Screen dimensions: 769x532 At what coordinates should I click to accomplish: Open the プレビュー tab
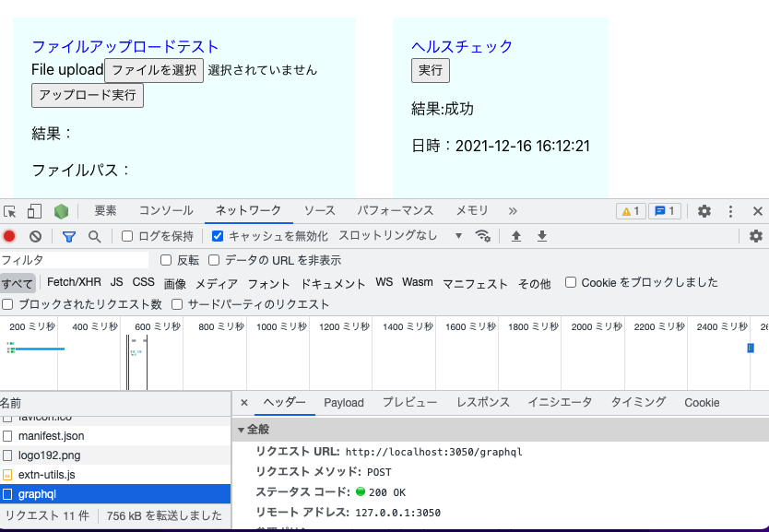[x=409, y=403]
